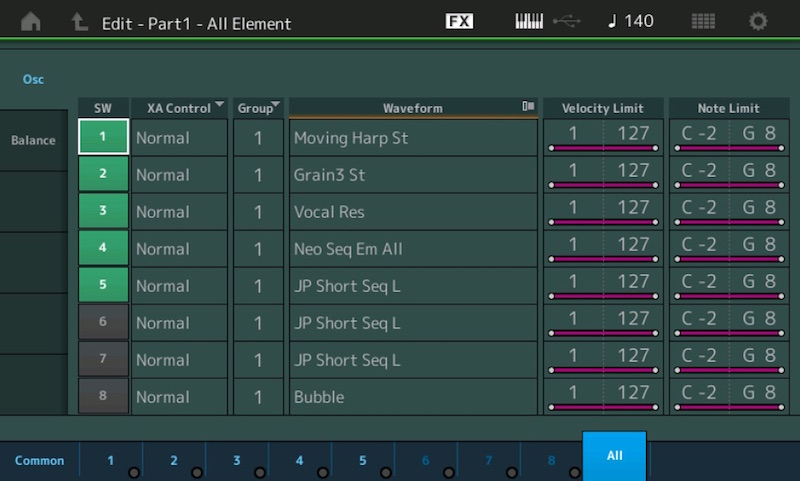Select the Common tab
This screenshot has height=481, width=800.
[39, 461]
